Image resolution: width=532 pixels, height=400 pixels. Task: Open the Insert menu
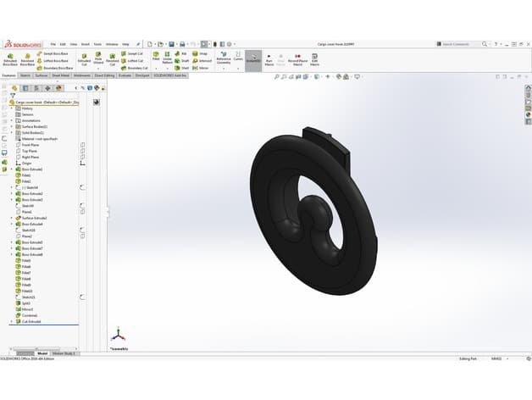coord(86,44)
